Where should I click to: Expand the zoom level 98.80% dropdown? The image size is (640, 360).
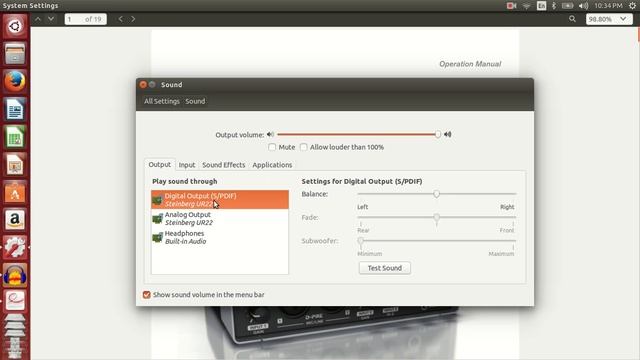tap(609, 19)
